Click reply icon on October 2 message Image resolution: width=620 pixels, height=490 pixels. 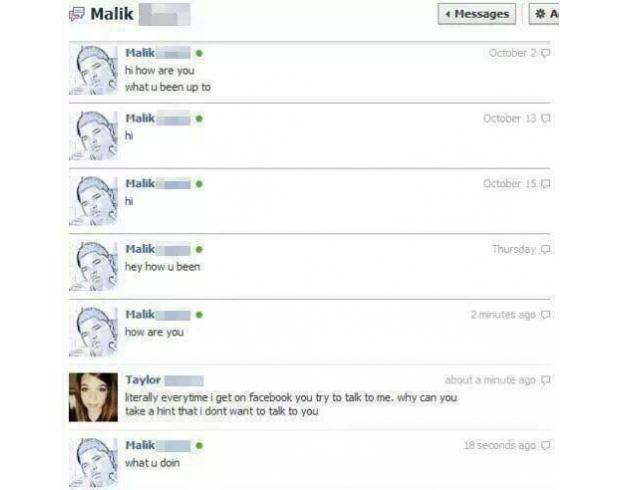point(546,53)
